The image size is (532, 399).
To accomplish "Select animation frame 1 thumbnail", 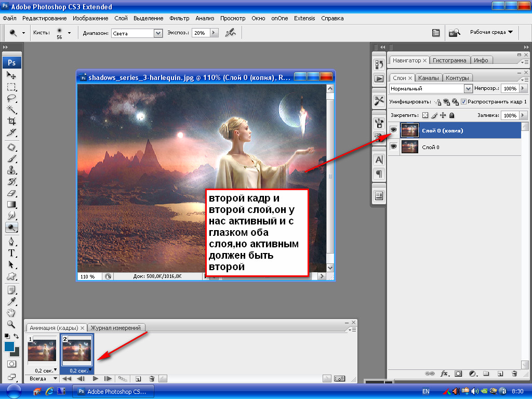I will pos(42,351).
